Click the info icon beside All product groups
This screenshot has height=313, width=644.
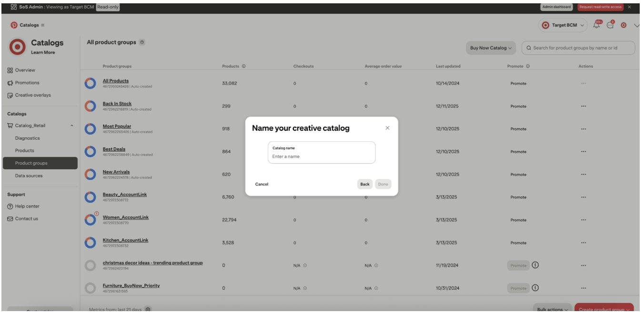coord(142,42)
